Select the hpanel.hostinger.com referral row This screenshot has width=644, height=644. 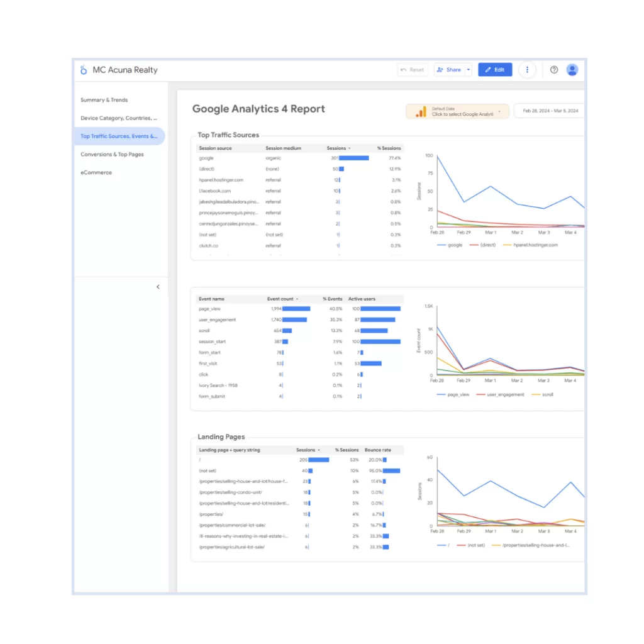(x=300, y=180)
